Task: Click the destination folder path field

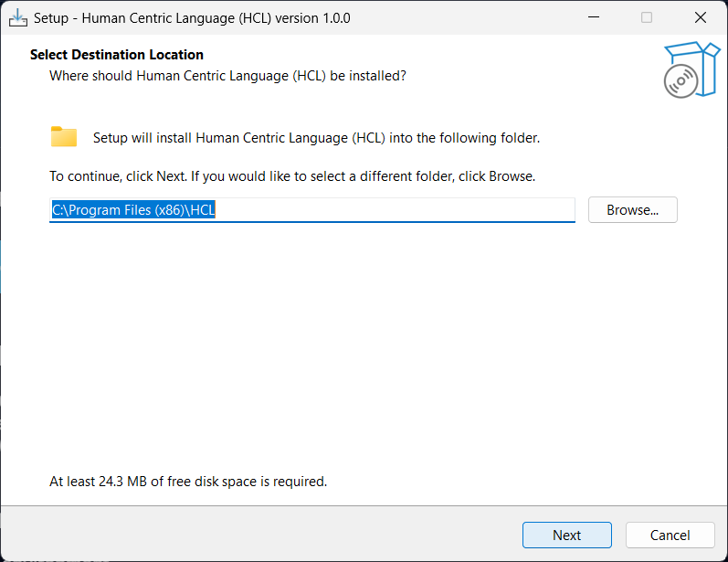Action: (x=312, y=210)
